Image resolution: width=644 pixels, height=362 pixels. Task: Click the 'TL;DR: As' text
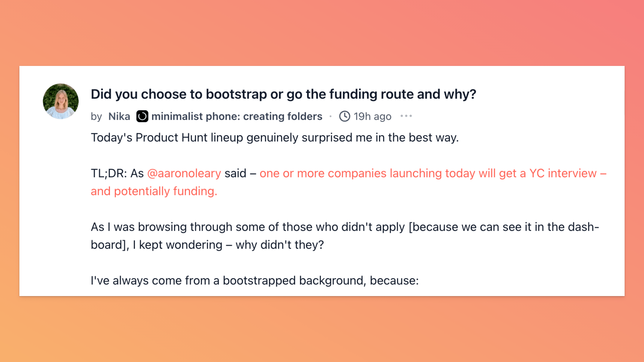click(117, 173)
